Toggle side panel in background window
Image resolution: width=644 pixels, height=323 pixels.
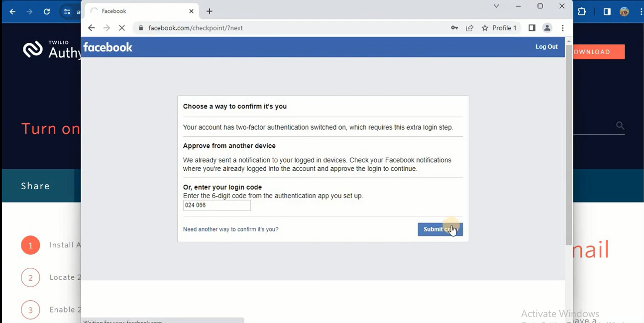[607, 11]
